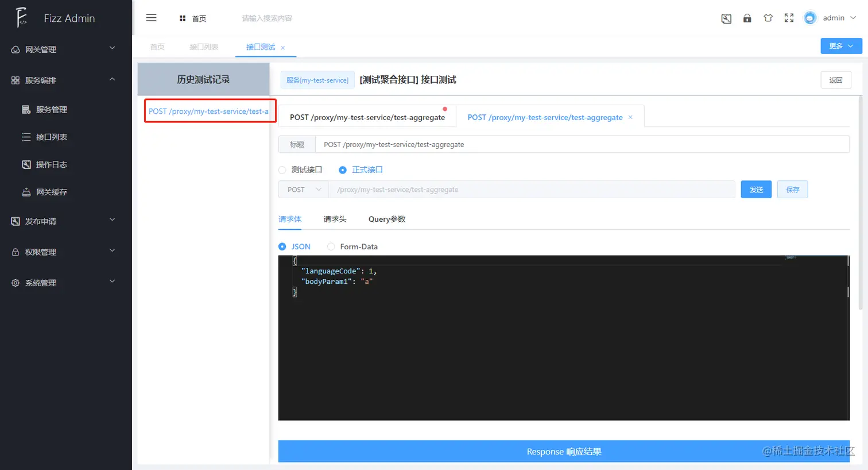
Task: Open the Query参数 tab
Action: pos(387,219)
